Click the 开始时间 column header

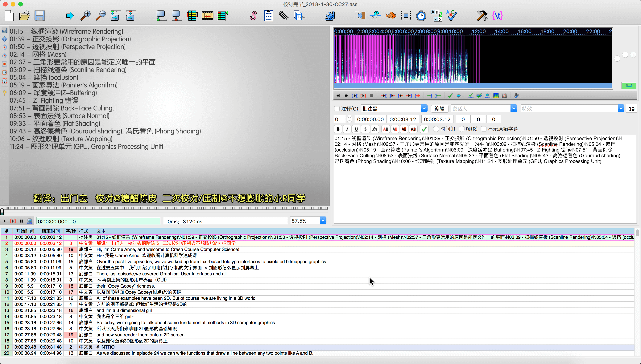click(25, 231)
